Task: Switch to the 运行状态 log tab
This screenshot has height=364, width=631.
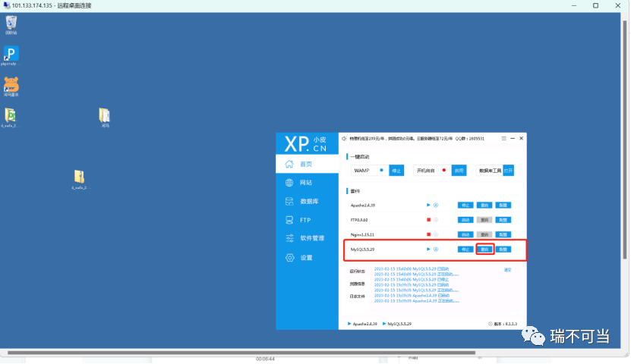Action: (358, 271)
